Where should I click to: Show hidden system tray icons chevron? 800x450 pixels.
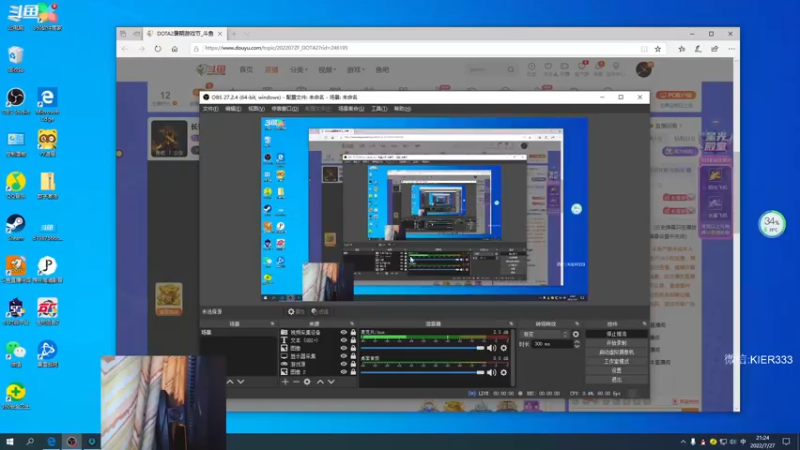683,442
